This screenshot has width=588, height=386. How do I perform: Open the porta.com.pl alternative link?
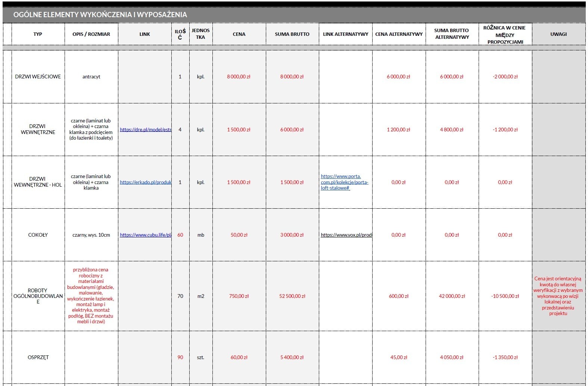tap(345, 182)
